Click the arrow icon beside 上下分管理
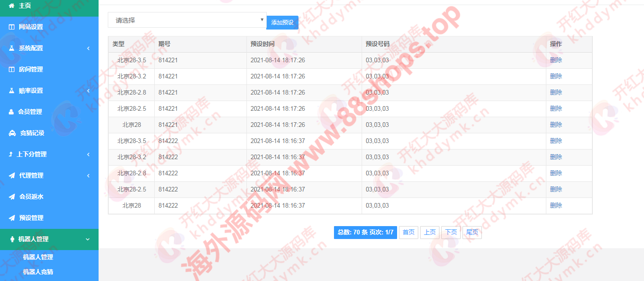The height and width of the screenshot is (281, 644). pos(11,154)
